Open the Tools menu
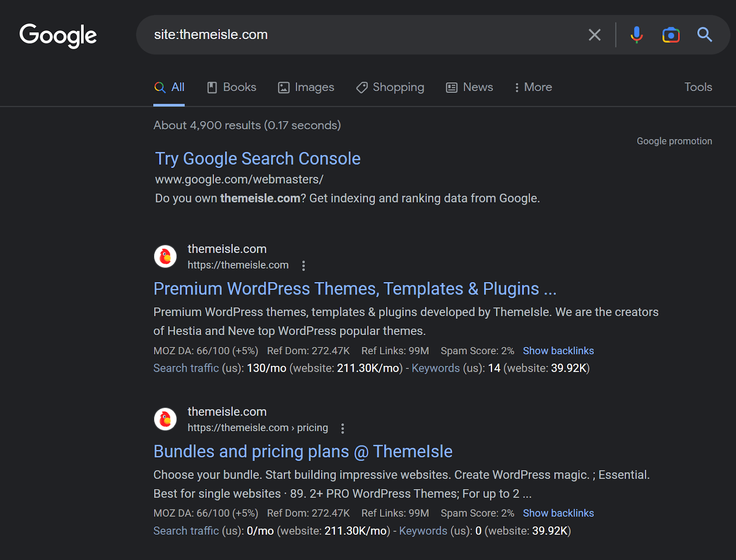 698,87
